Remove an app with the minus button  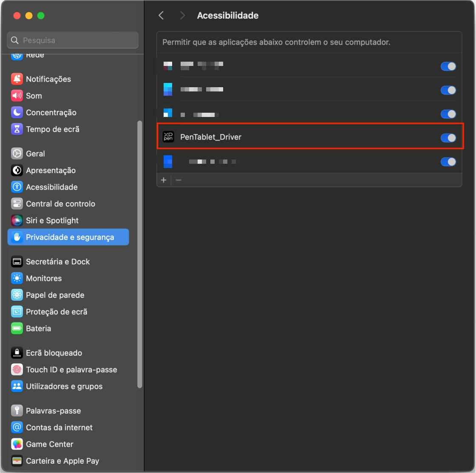[x=178, y=180]
